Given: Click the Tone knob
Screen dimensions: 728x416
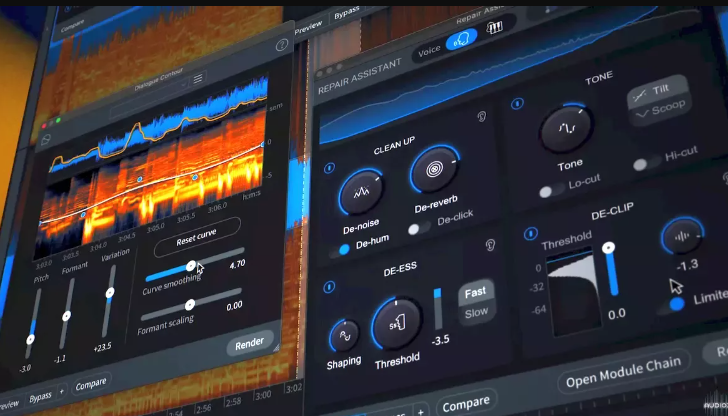Looking at the screenshot, I should [566, 129].
